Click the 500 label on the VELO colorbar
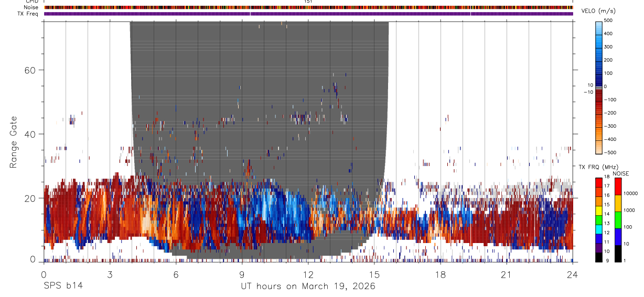The image size is (644, 297). (x=609, y=20)
